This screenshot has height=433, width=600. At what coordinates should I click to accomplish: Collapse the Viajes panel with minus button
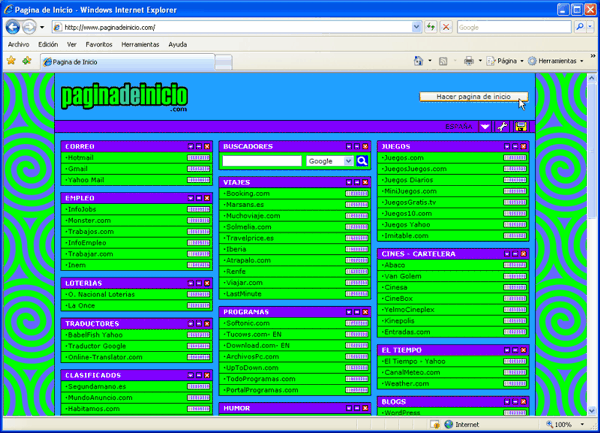click(356, 183)
